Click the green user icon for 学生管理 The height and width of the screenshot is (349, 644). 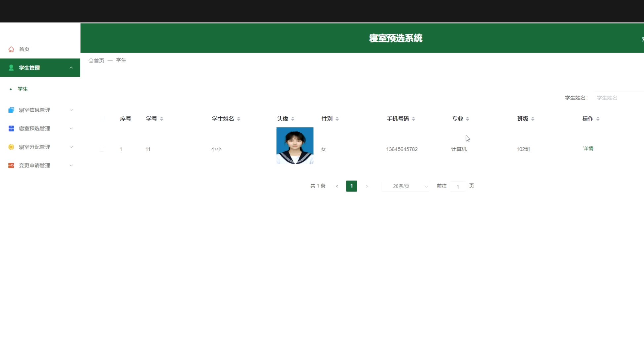pos(11,68)
